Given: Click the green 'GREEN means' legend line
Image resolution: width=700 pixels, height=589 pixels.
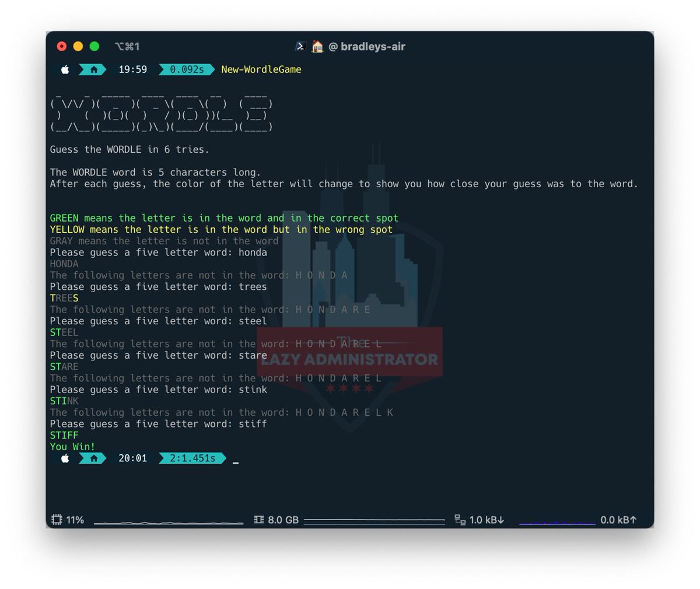Looking at the screenshot, I should click(x=224, y=218).
